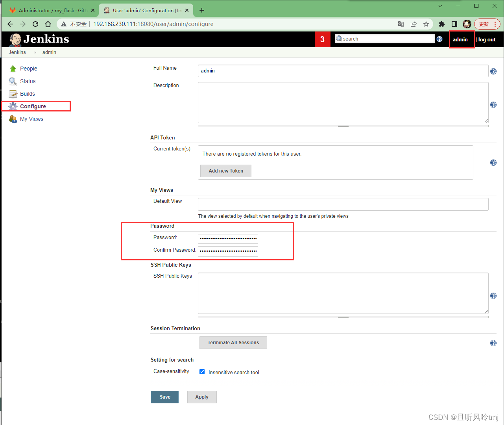Open the My Views sidebar link

tap(32, 119)
